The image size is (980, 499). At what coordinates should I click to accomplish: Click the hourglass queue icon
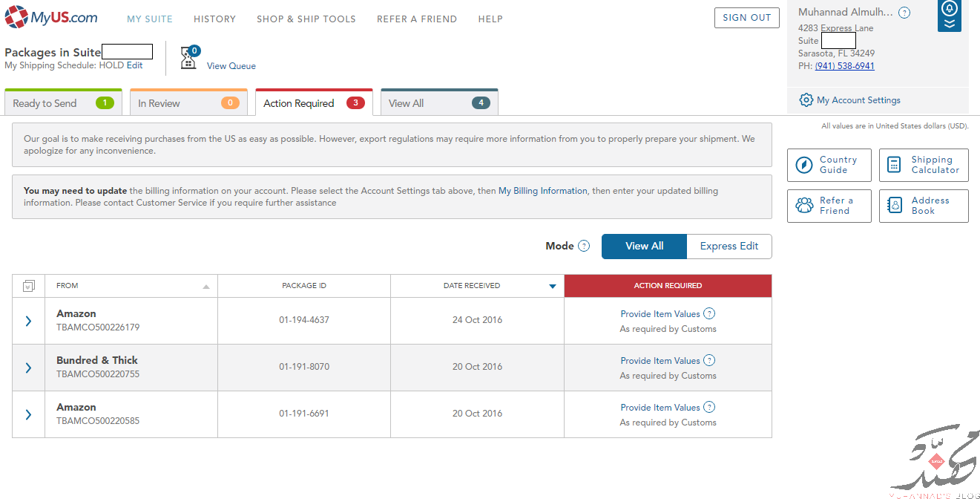tap(188, 59)
